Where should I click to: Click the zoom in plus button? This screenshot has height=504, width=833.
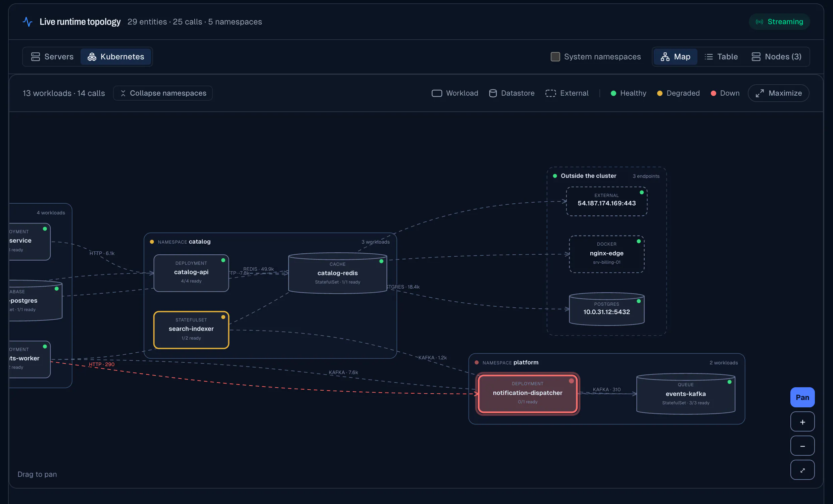click(x=802, y=421)
